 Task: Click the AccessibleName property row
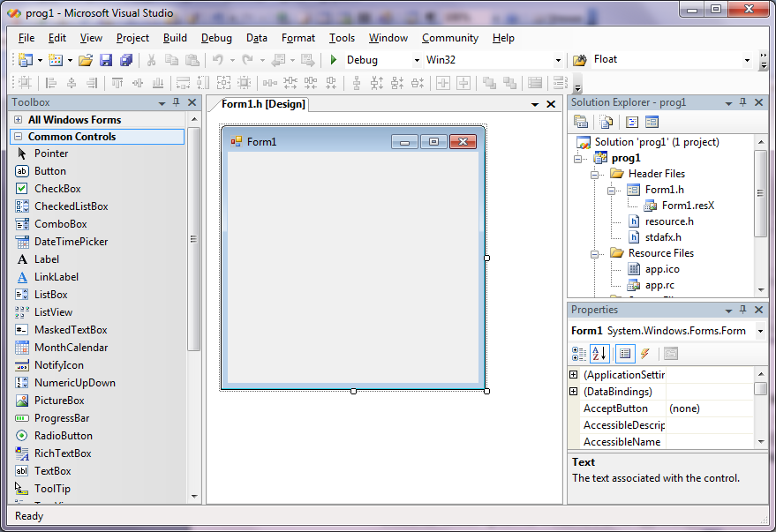point(667,442)
